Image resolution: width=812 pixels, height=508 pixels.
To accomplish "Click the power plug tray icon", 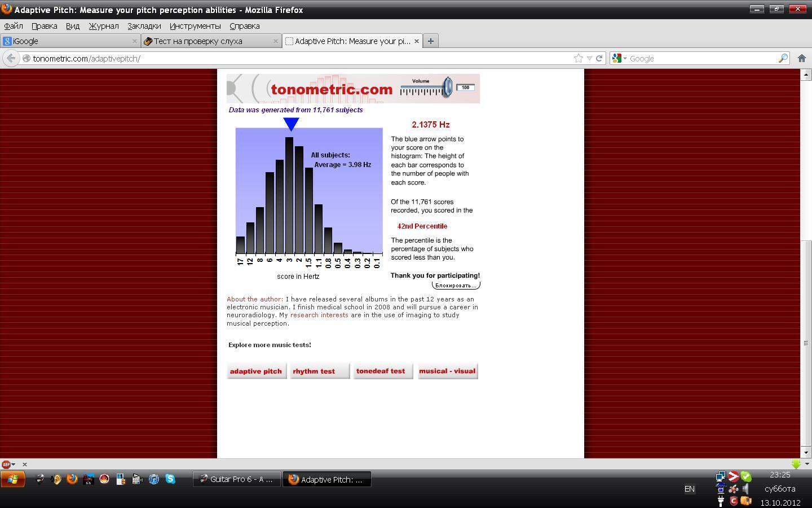I will [721, 501].
